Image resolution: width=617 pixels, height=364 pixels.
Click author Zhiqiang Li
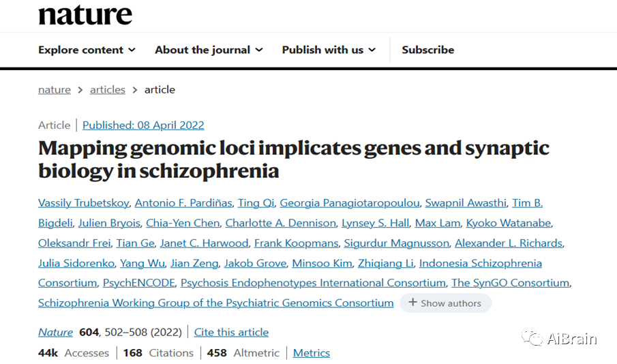tap(386, 263)
